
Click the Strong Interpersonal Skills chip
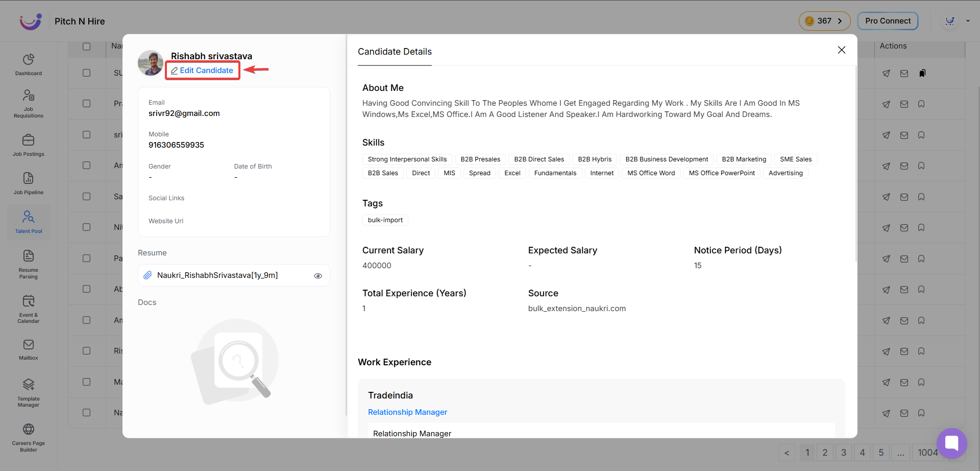[x=407, y=159]
